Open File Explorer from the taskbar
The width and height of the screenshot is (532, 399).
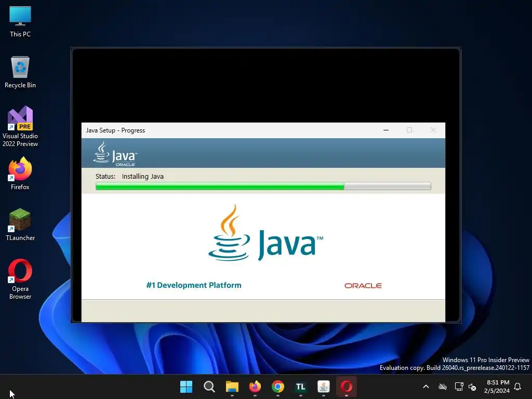[x=232, y=387]
